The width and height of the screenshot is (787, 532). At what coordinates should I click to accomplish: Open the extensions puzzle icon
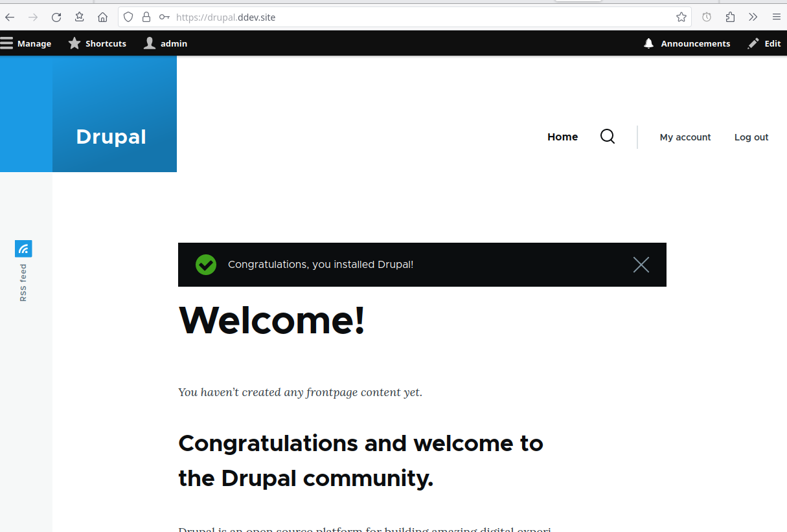[x=730, y=17]
